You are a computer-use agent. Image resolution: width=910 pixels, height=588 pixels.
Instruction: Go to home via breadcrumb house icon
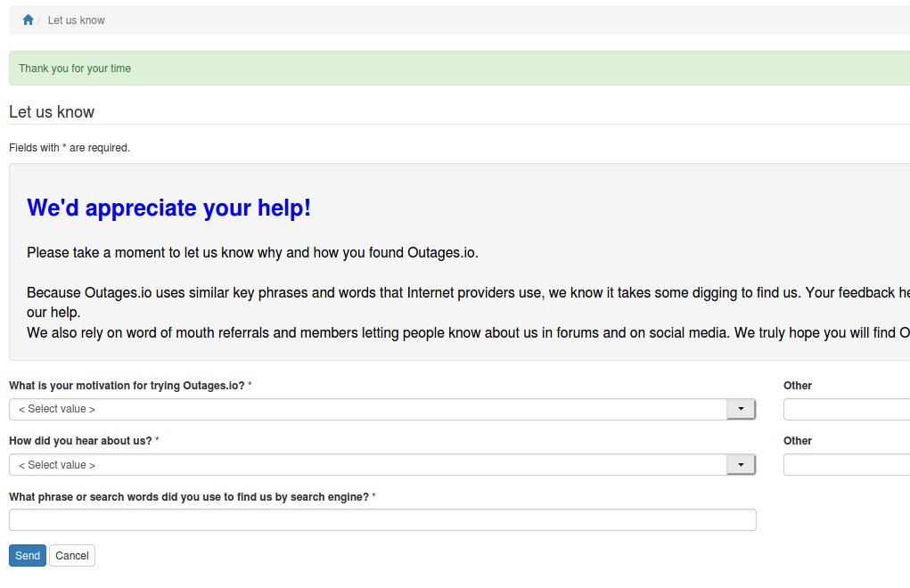tap(28, 20)
